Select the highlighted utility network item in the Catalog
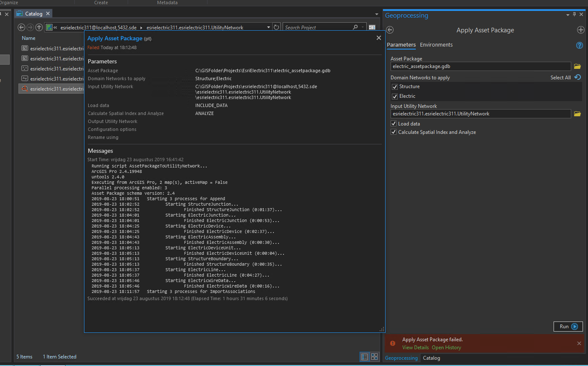588x366 pixels. click(x=52, y=89)
